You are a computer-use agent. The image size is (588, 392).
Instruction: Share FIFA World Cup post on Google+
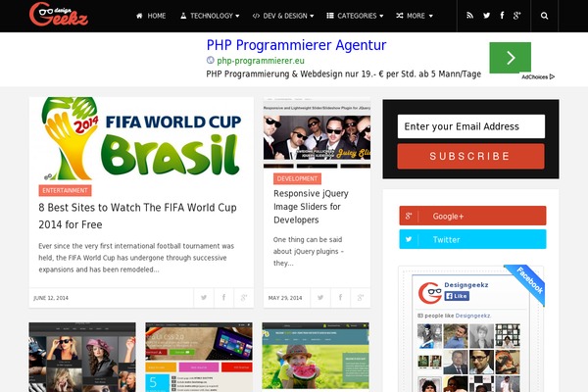pos(244,298)
